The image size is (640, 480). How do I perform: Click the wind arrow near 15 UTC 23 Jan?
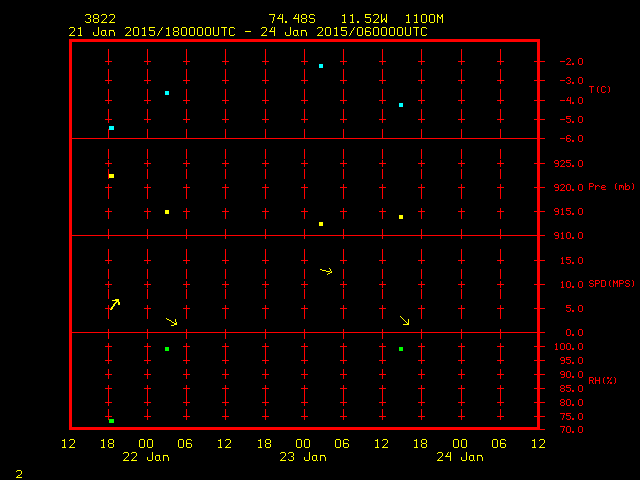[404, 320]
